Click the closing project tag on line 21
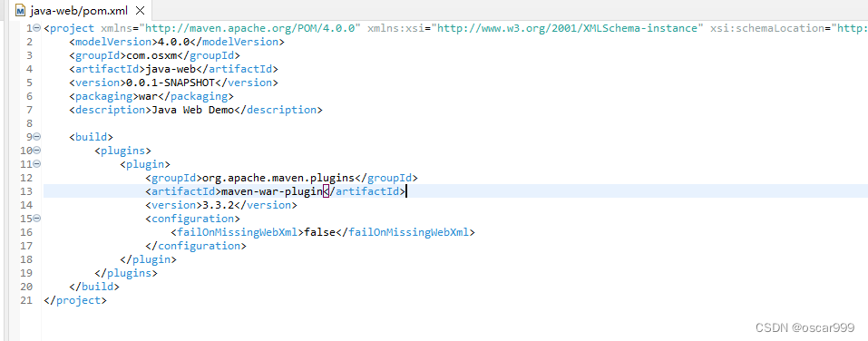Screen dimensions: 868x341 75,300
